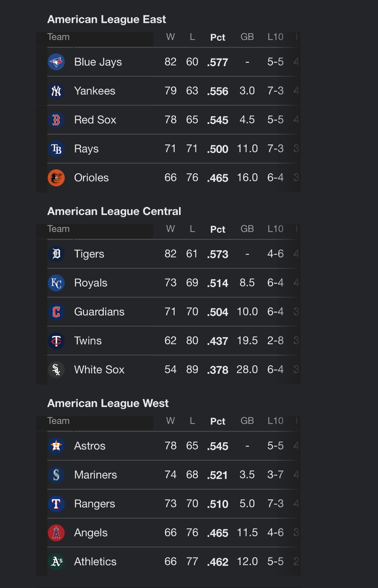This screenshot has height=588, width=378.
Task: Open the Twins team page link
Action: pyautogui.click(x=88, y=341)
